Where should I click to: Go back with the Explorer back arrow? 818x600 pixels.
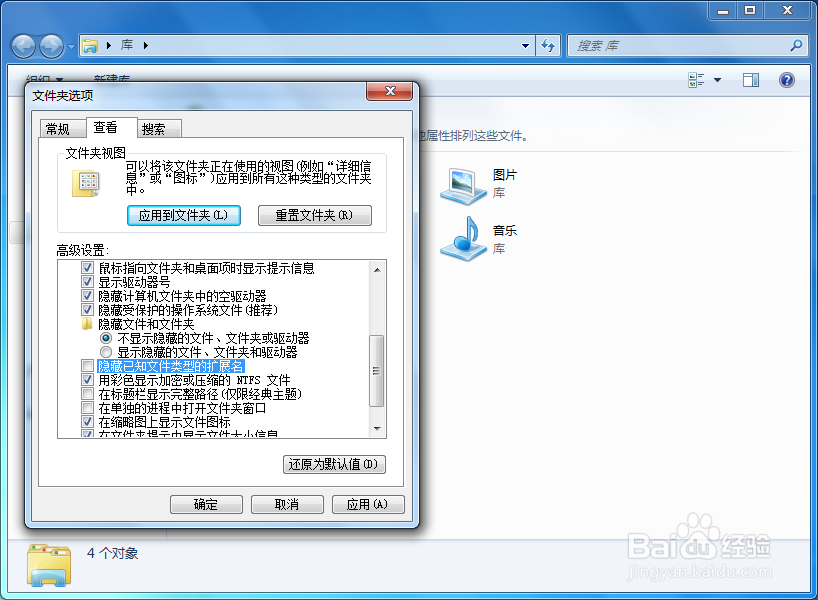pyautogui.click(x=23, y=46)
